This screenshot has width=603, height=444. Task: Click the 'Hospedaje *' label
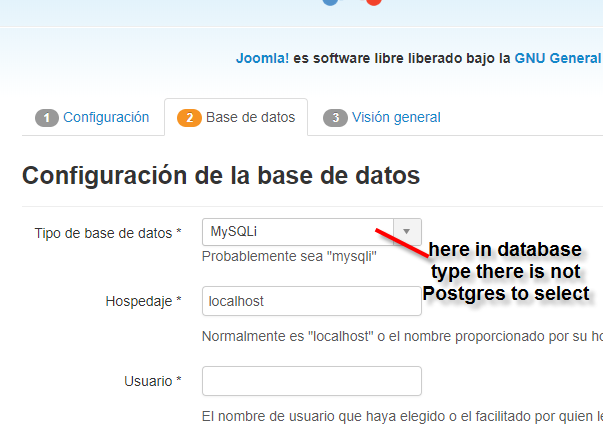pyautogui.click(x=143, y=301)
